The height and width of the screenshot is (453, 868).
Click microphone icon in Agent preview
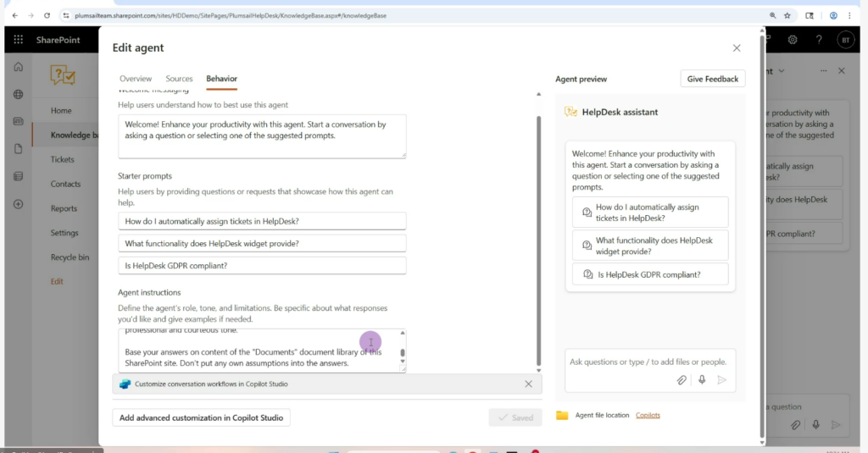(x=702, y=380)
